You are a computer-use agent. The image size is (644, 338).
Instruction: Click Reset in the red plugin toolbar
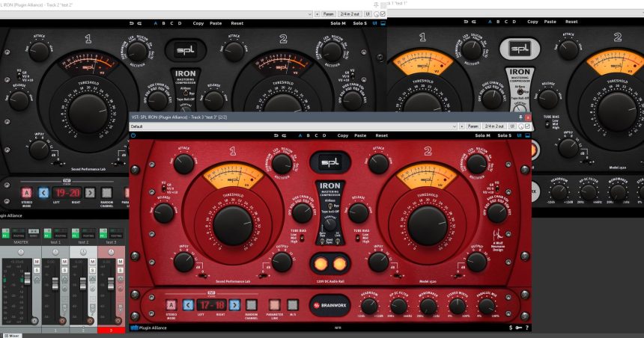pyautogui.click(x=382, y=135)
